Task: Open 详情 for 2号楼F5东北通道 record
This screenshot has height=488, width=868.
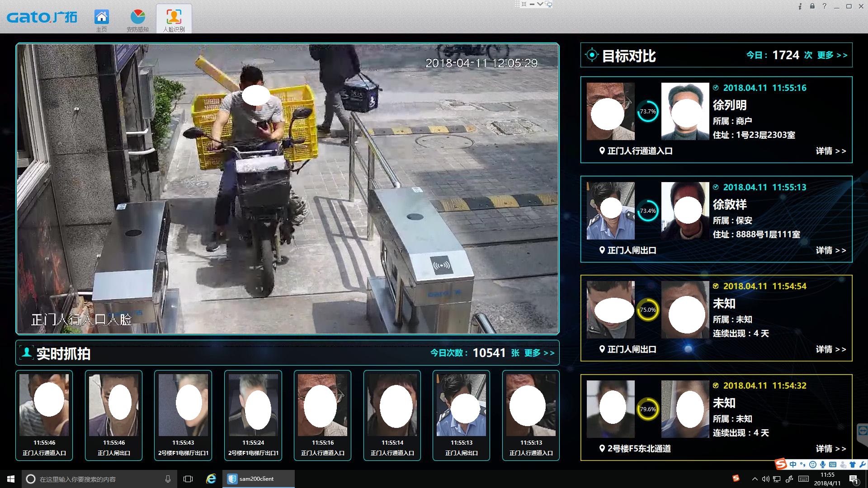Action: (x=830, y=449)
